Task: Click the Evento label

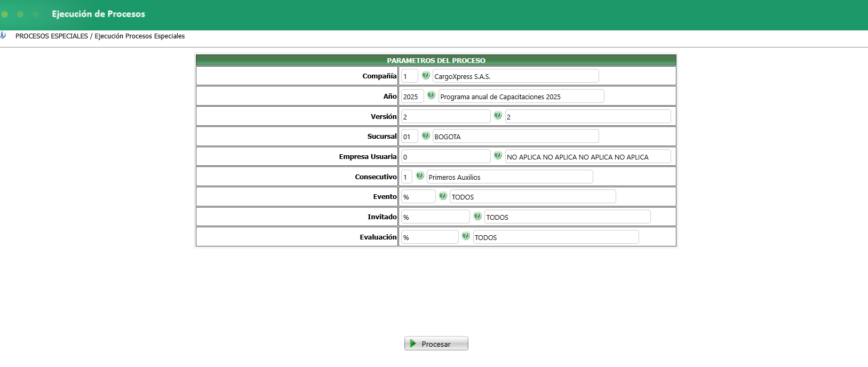Action: pyautogui.click(x=385, y=196)
